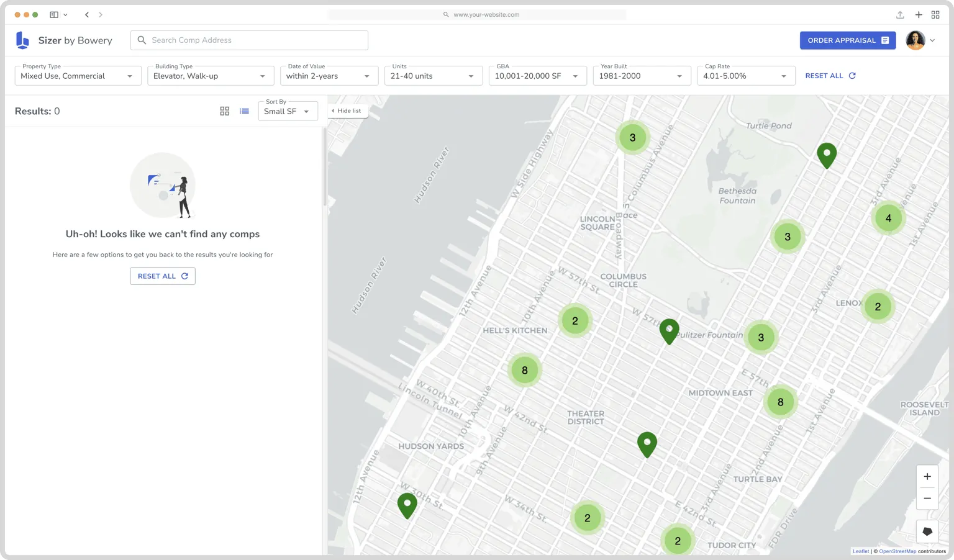Click the browser share icon
This screenshot has width=954, height=560.
point(900,14)
